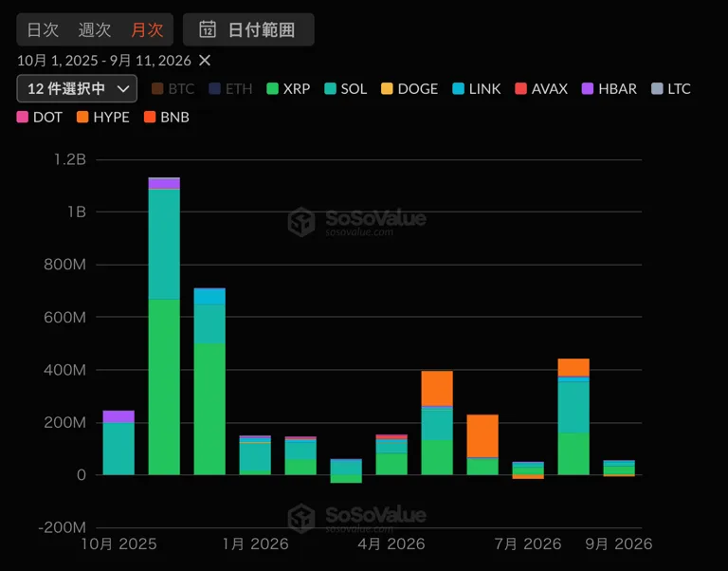Click the 1.2B y-axis label
728x571 pixels.
click(x=70, y=159)
